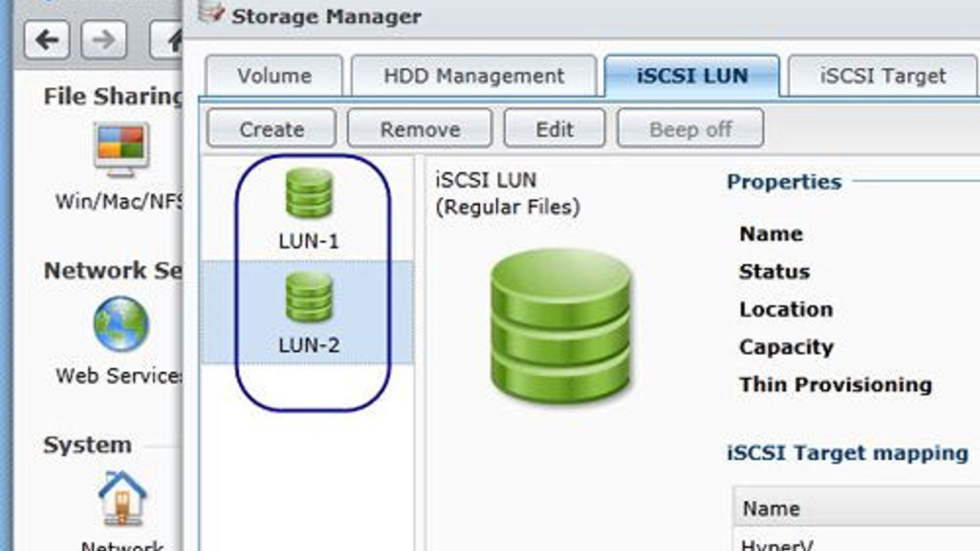The height and width of the screenshot is (551, 980).
Task: Click the Create button
Action: pyautogui.click(x=272, y=129)
